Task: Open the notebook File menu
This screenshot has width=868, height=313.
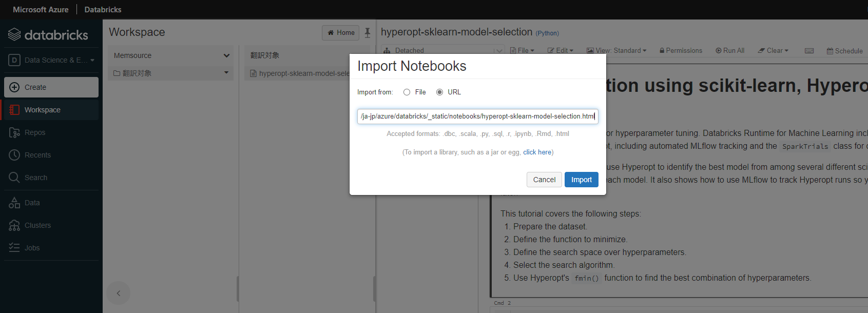Action: 522,50
